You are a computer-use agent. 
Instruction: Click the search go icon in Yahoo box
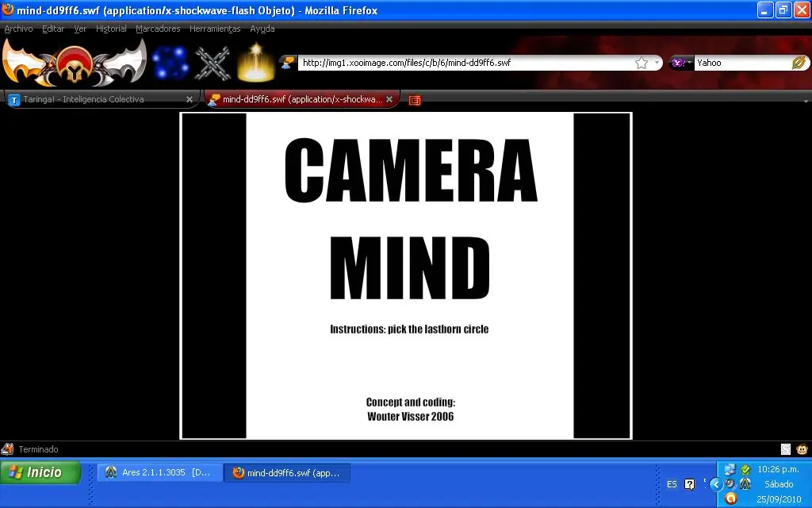[x=799, y=63]
